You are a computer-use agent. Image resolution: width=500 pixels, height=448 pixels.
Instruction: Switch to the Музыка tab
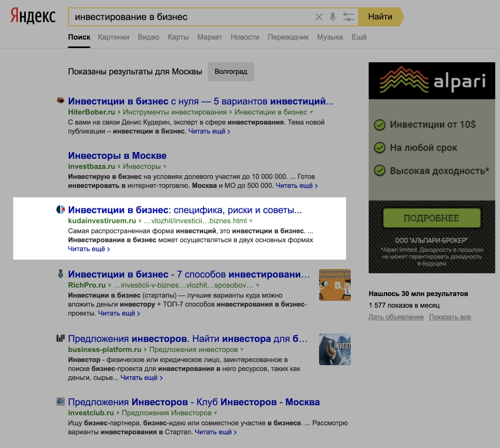click(330, 37)
